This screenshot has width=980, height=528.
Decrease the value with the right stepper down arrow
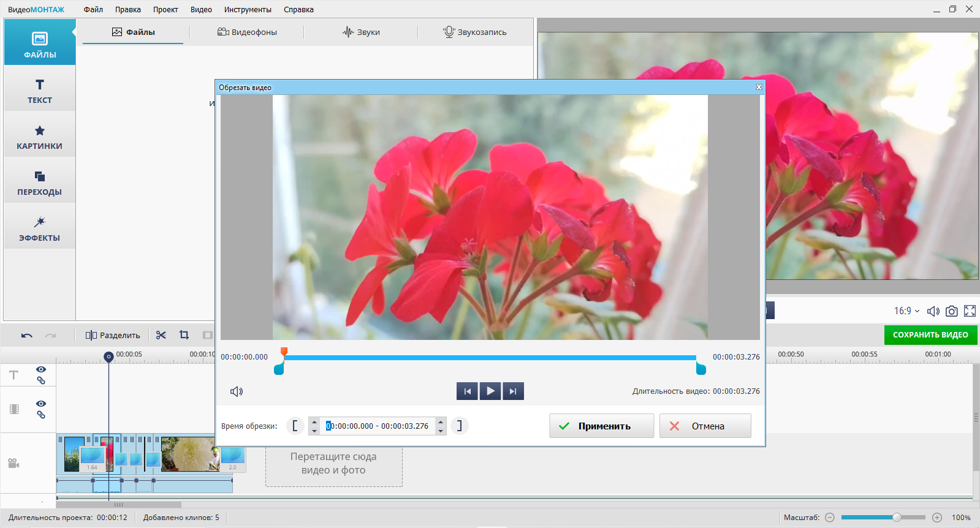pyautogui.click(x=441, y=431)
